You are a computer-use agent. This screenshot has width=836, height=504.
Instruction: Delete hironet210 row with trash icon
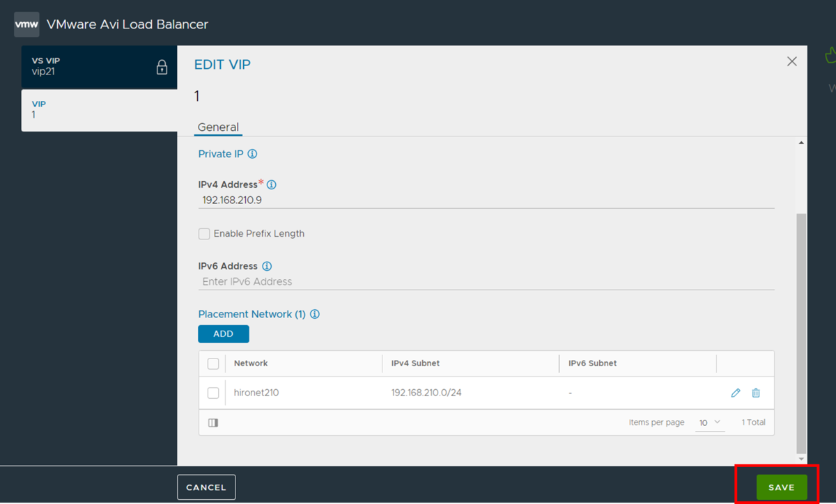pyautogui.click(x=756, y=393)
